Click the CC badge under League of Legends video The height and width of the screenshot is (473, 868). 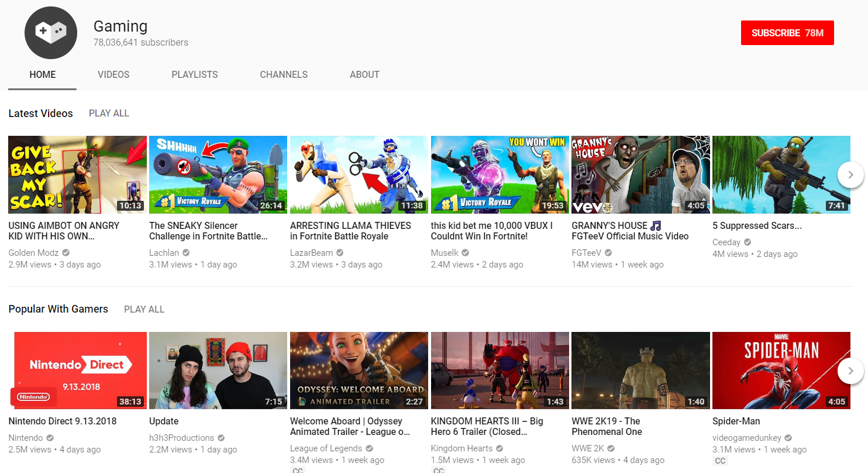(298, 469)
